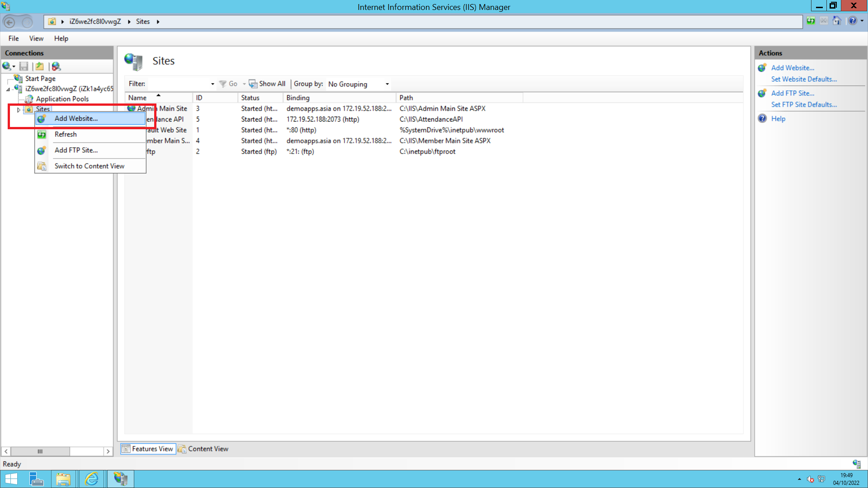Click the Help question-mark icon in Actions
This screenshot has width=868, height=488.
[x=762, y=118]
